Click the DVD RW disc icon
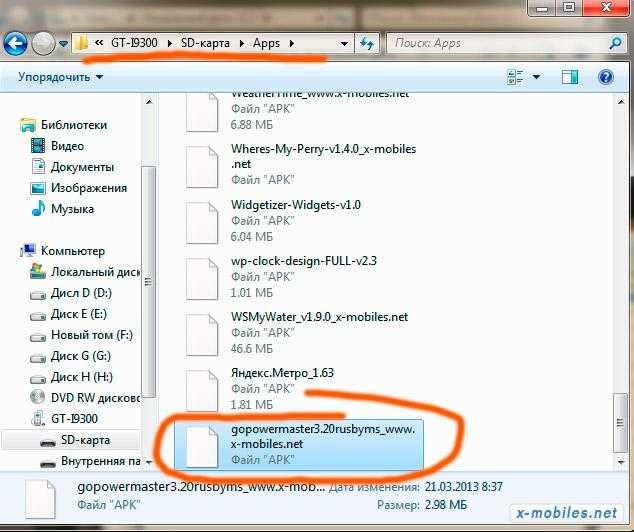The width and height of the screenshot is (634, 532). click(37, 397)
